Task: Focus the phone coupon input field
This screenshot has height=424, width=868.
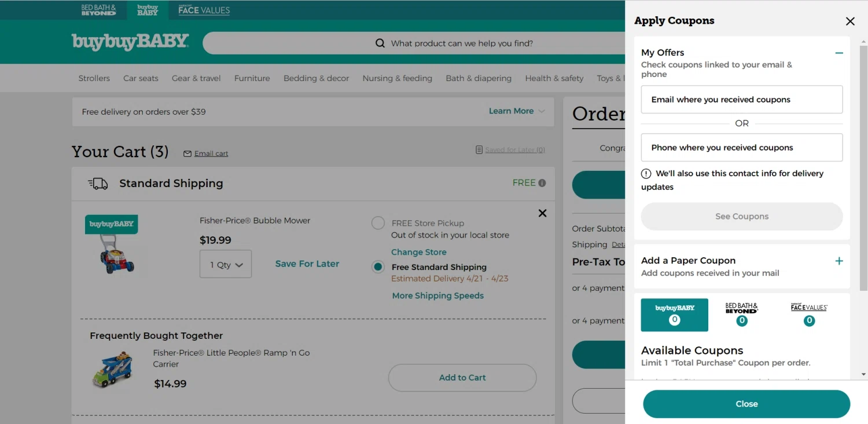Action: click(x=742, y=148)
